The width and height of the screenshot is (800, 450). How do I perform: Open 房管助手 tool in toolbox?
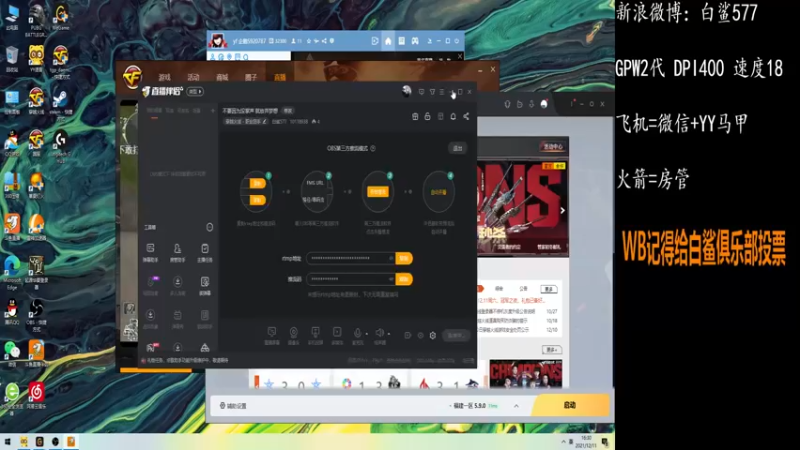(177, 252)
